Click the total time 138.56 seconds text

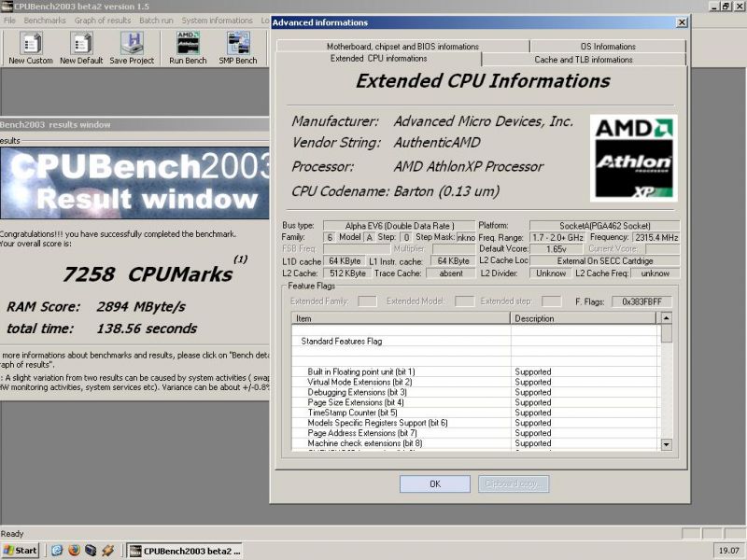(102, 329)
